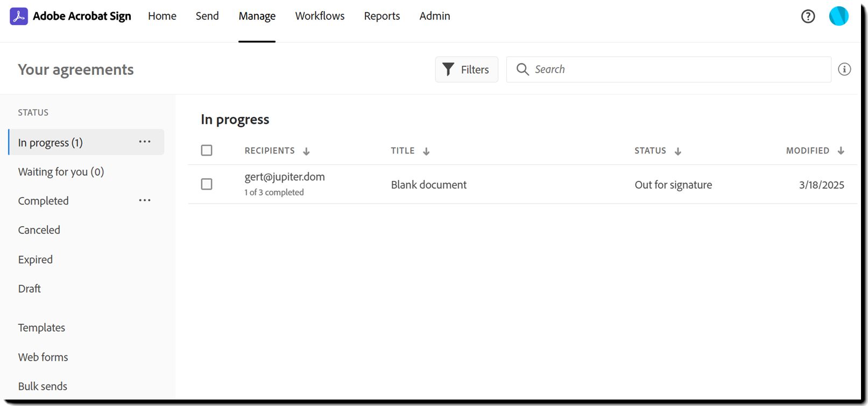Switch to the Manage tab
This screenshot has height=406, width=868.
[257, 16]
